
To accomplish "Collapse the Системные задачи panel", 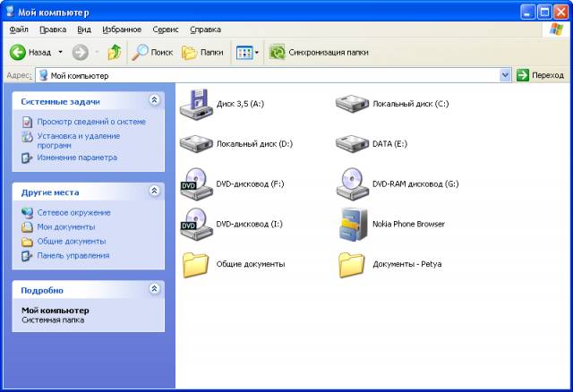I will pos(154,101).
